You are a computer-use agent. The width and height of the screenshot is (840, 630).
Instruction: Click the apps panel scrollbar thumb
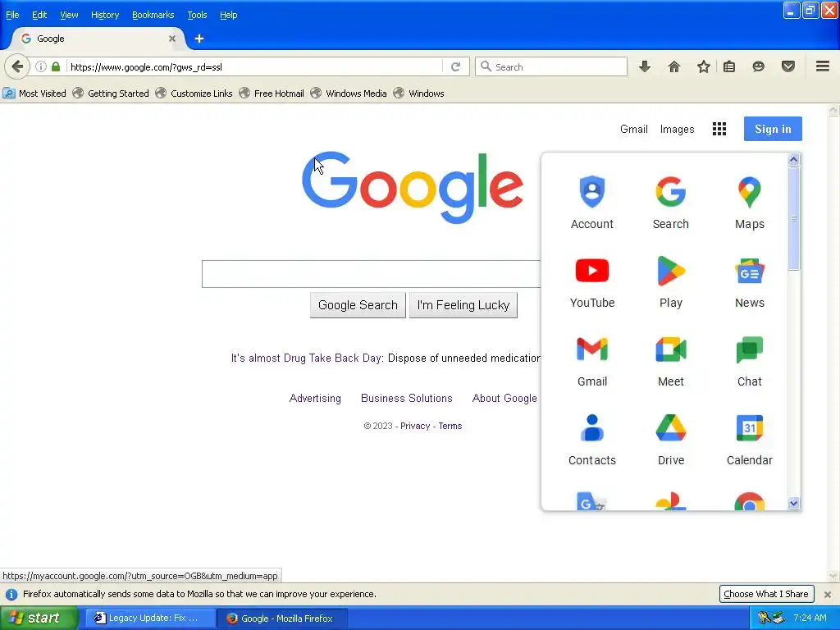point(793,219)
